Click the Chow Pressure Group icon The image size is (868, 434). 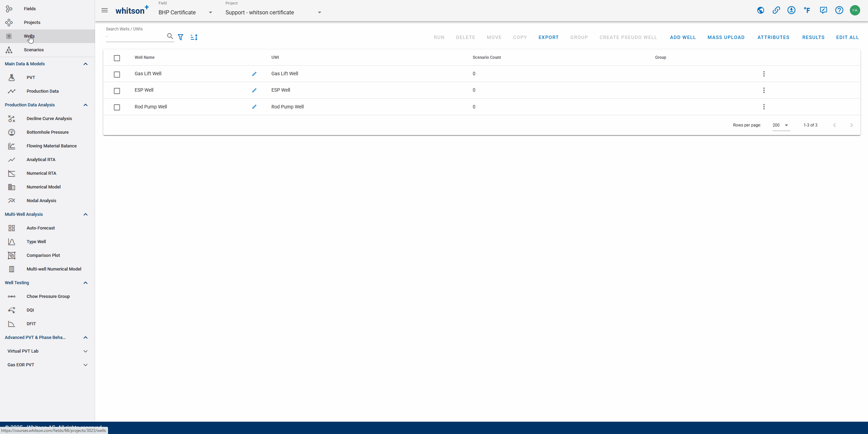12,296
